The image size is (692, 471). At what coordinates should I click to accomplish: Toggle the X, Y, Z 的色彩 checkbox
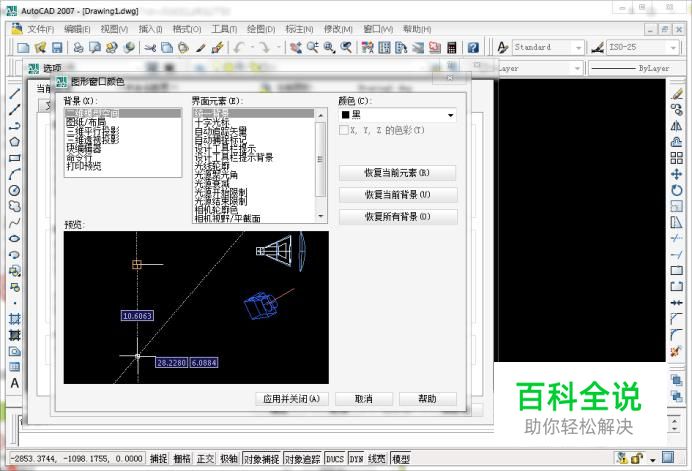(344, 130)
